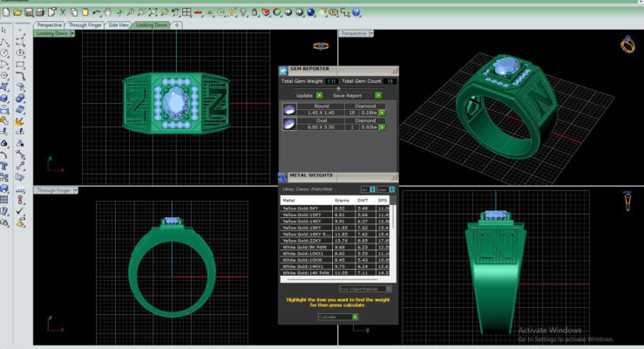Print using the printer icon

[40, 12]
